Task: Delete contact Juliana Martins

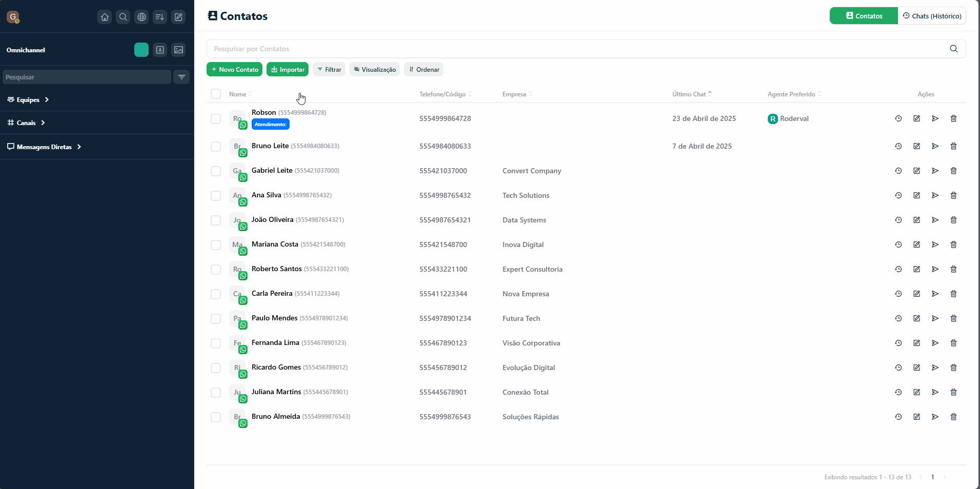Action: pyautogui.click(x=953, y=392)
